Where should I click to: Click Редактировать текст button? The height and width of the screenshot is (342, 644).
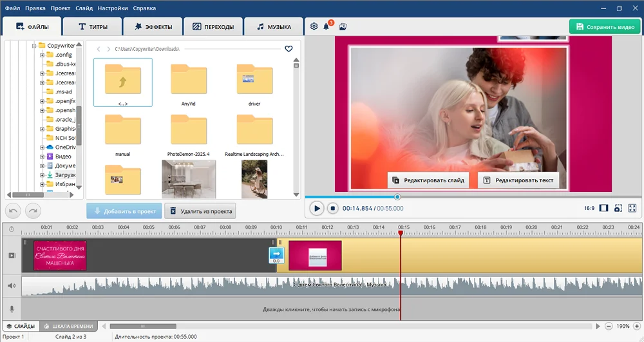tap(518, 180)
